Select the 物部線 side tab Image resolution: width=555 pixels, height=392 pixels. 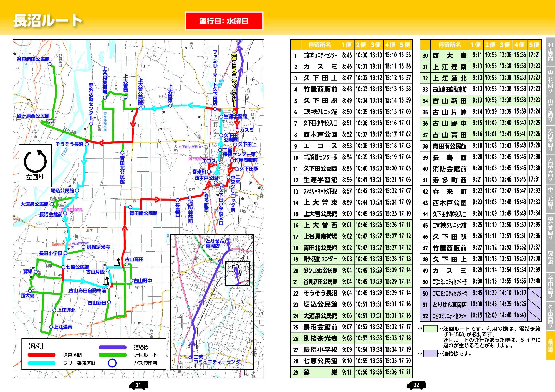[x=550, y=258]
